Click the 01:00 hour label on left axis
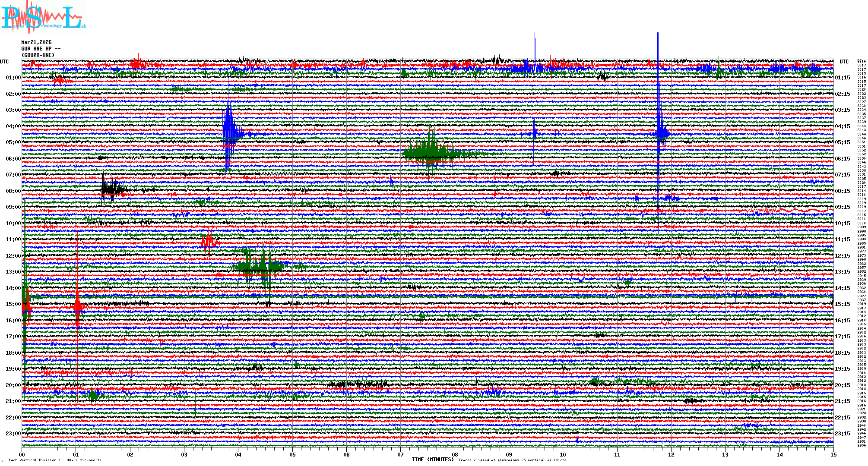The height and width of the screenshot is (466, 868). click(13, 78)
